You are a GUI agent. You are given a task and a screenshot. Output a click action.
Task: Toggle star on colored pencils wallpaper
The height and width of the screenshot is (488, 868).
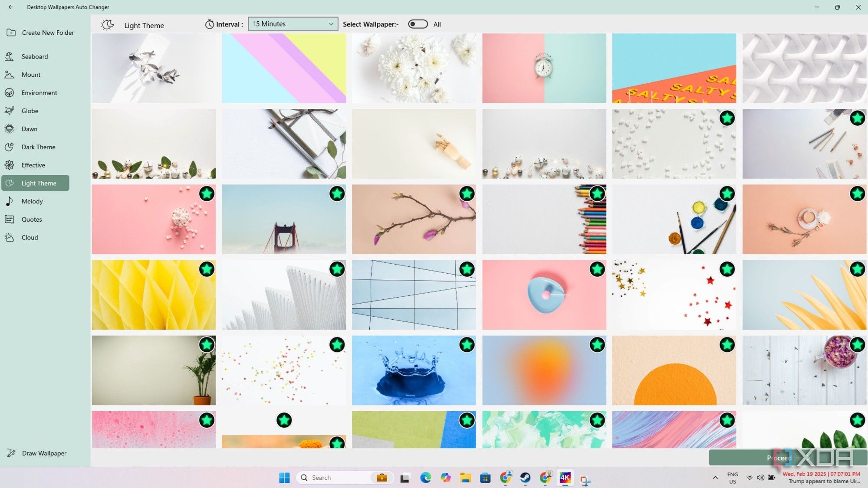[597, 193]
